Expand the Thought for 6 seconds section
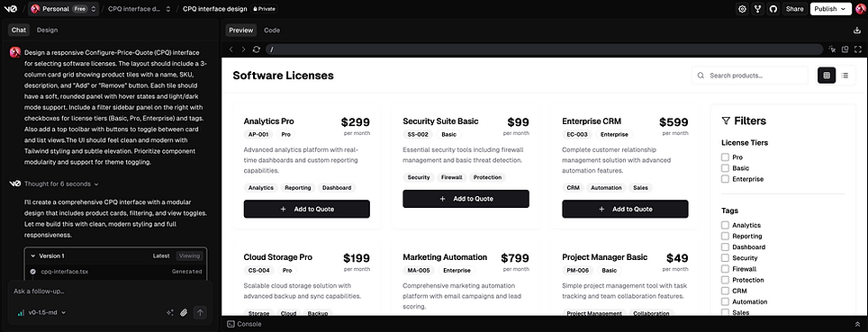The height and width of the screenshot is (332, 868). click(x=61, y=184)
